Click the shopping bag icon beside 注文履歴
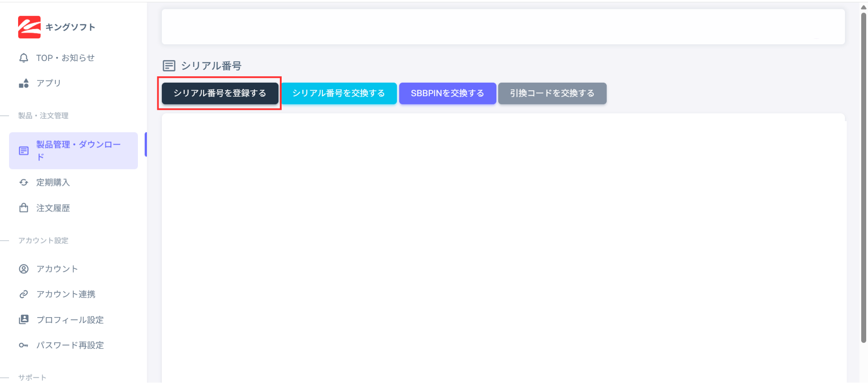 pyautogui.click(x=24, y=208)
